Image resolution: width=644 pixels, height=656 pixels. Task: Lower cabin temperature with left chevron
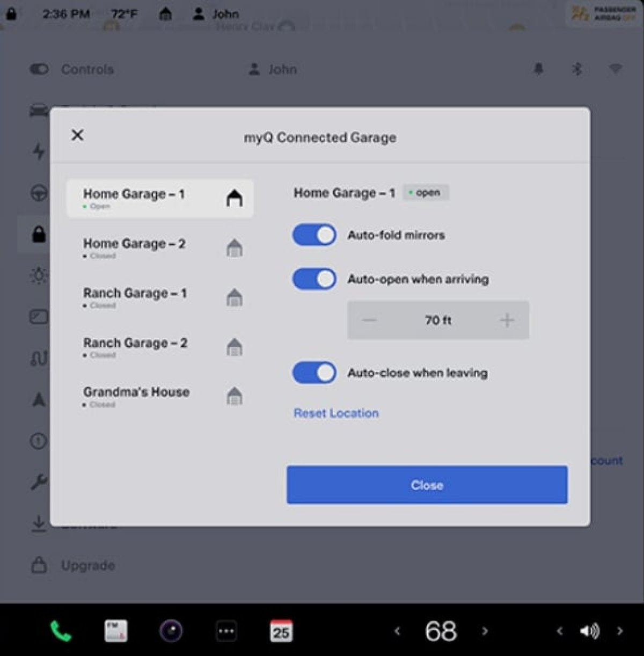point(397,631)
